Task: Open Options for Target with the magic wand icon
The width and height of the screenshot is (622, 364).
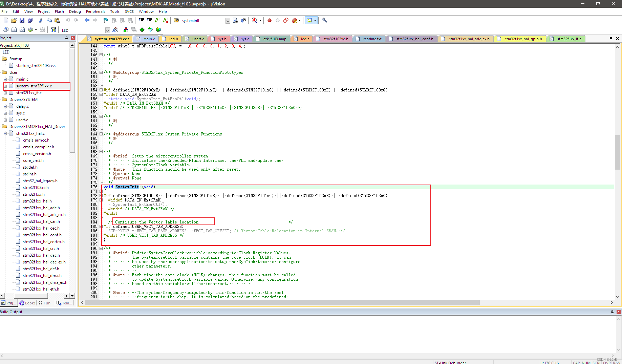Action: coord(115,30)
